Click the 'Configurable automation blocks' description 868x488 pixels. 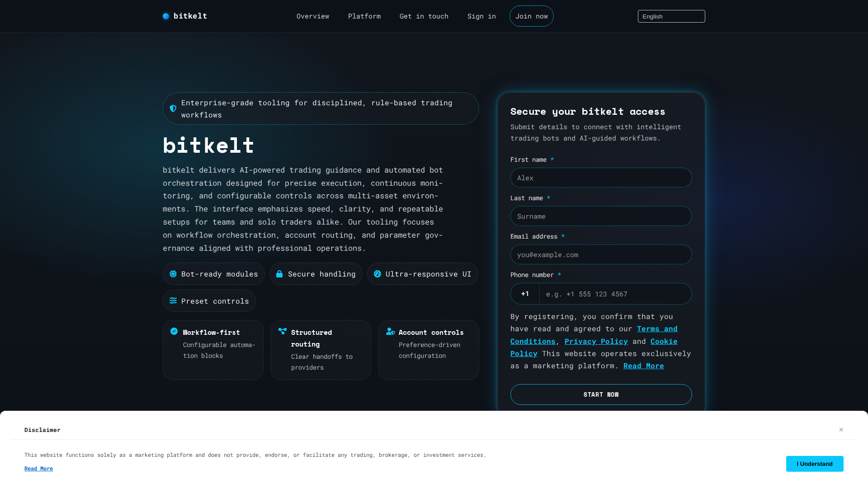pyautogui.click(x=219, y=350)
